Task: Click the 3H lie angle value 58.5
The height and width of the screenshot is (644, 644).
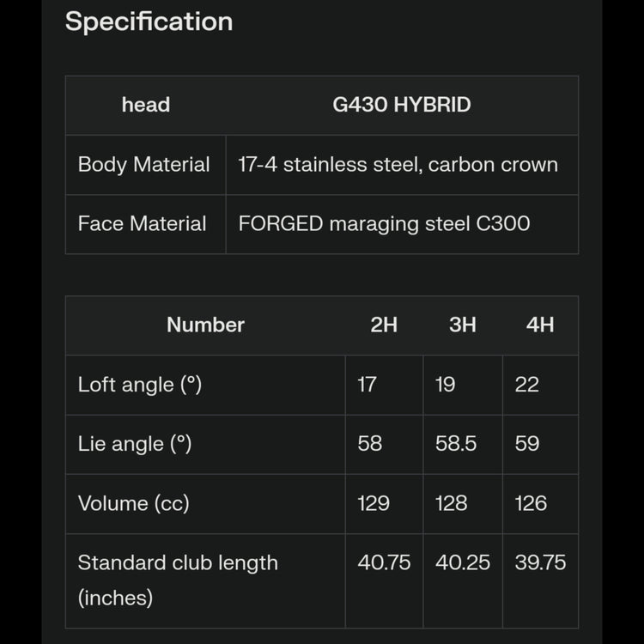Action: (x=456, y=443)
